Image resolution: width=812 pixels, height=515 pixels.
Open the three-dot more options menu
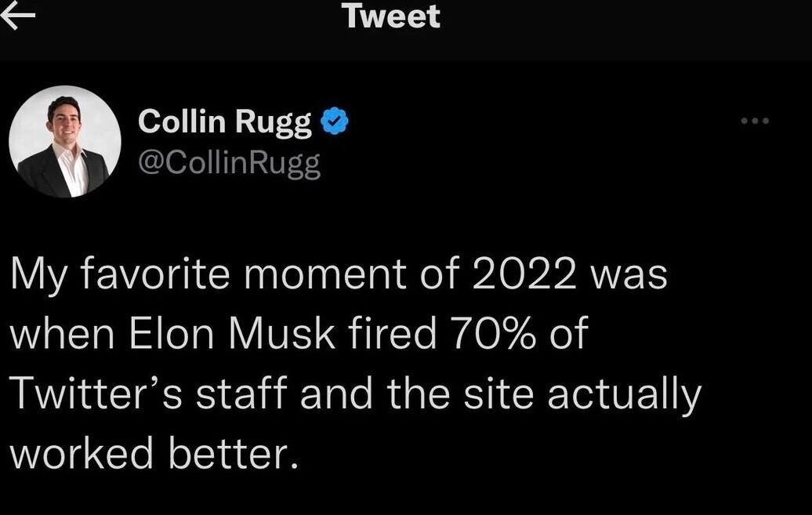click(x=756, y=121)
